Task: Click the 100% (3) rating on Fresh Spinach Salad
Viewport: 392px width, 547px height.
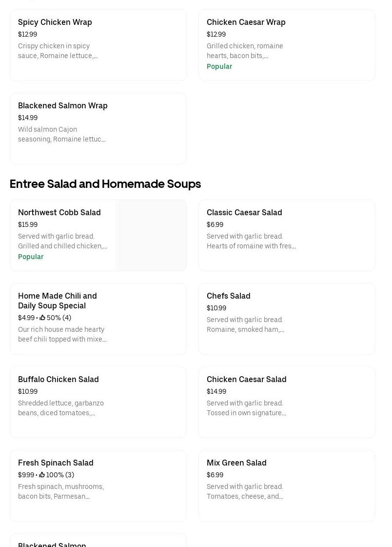Action: (60, 475)
